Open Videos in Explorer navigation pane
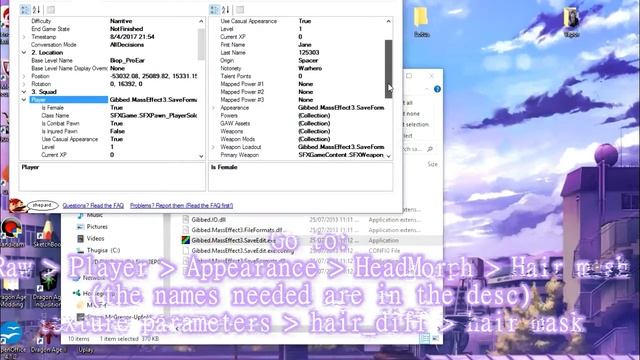Viewport: 640px width, 360px height. point(95,238)
